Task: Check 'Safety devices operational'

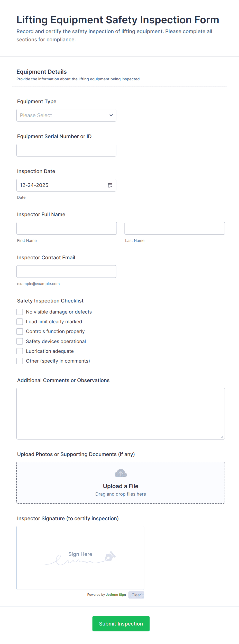Action: point(20,341)
